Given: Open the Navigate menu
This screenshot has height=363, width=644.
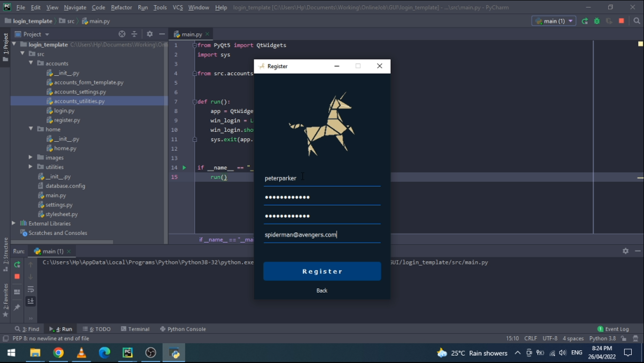Looking at the screenshot, I should click(75, 8).
